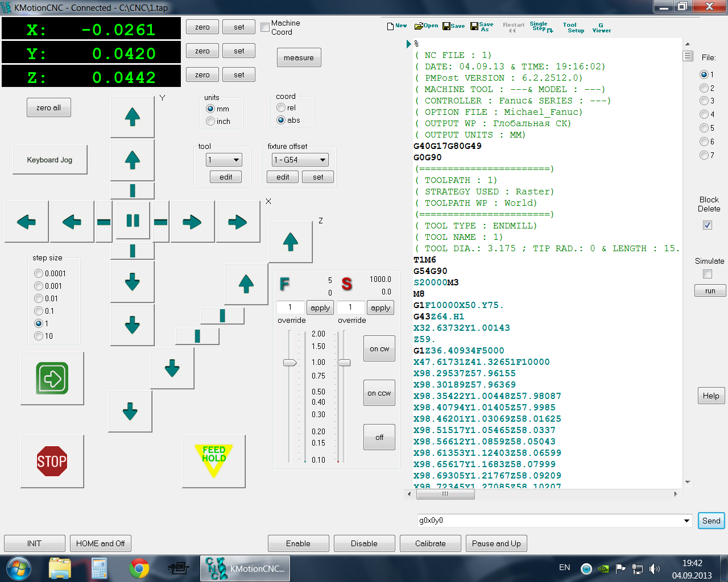
Task: Open a G-code file with Open icon
Action: click(426, 26)
